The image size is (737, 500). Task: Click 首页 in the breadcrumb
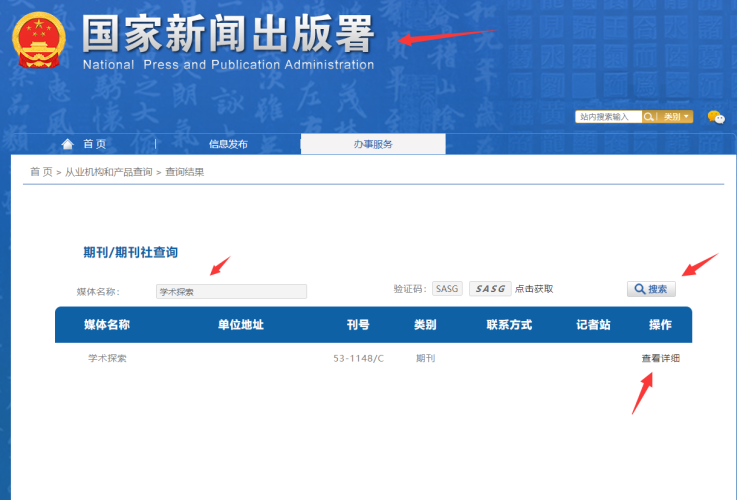pos(41,172)
